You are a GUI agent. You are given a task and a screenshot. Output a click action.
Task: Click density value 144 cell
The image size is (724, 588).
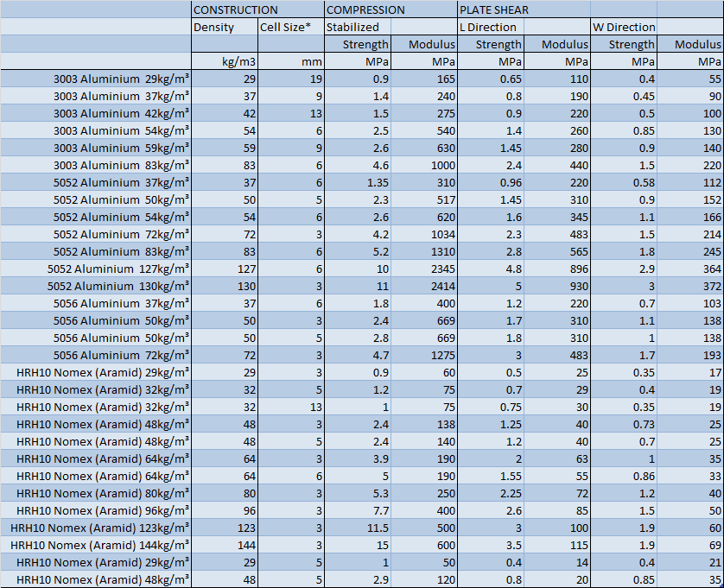tap(225, 545)
